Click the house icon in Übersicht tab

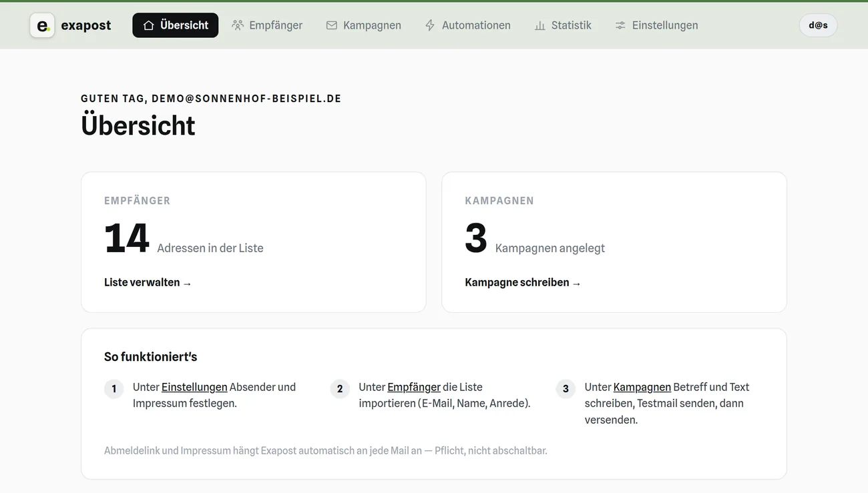click(x=149, y=25)
